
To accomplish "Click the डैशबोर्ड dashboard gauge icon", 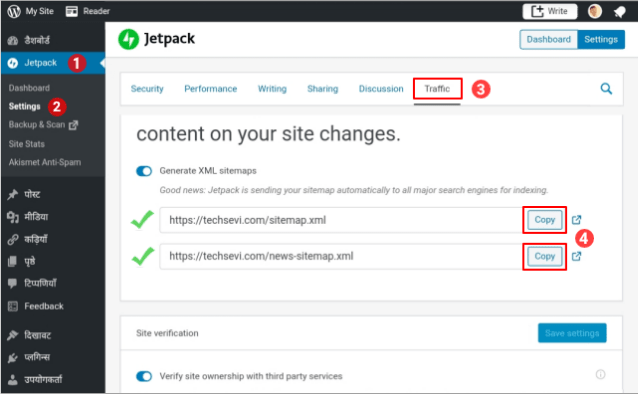I will (x=13, y=40).
